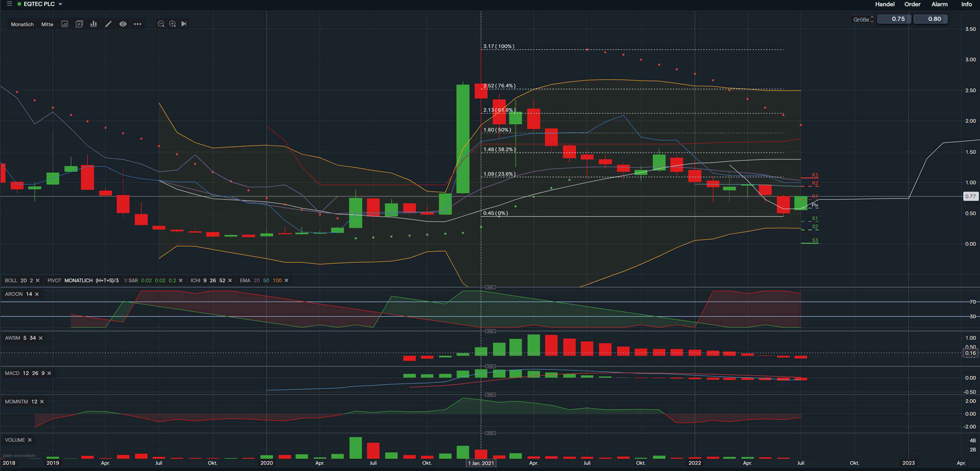Image resolution: width=980 pixels, height=471 pixels.
Task: Jump to the latest candle icon
Action: coord(184,24)
